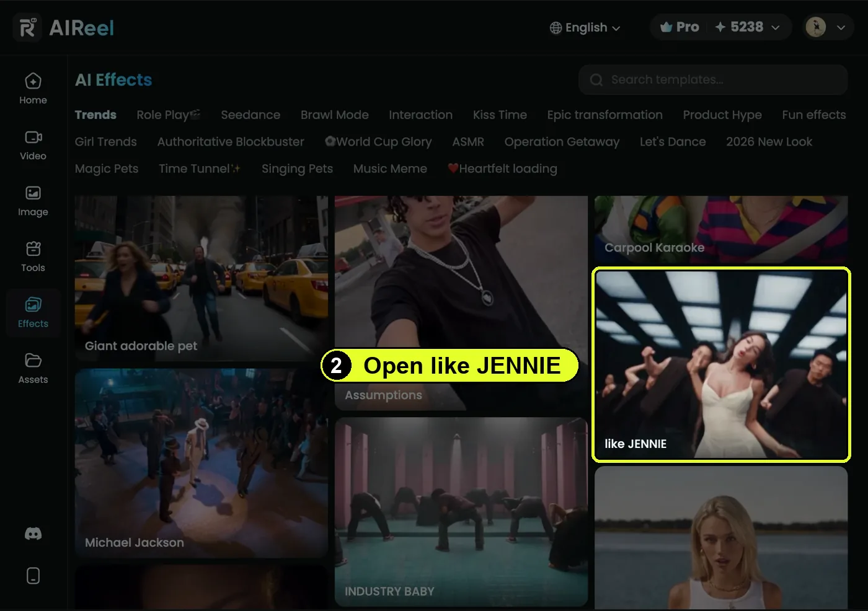
Task: Open the Image section in sidebar
Action: pyautogui.click(x=33, y=201)
